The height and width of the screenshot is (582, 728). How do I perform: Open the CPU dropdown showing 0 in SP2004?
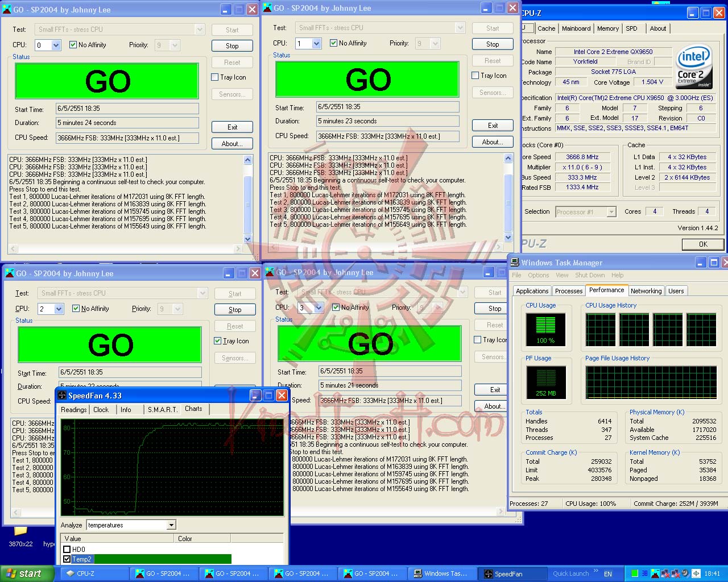coord(56,45)
